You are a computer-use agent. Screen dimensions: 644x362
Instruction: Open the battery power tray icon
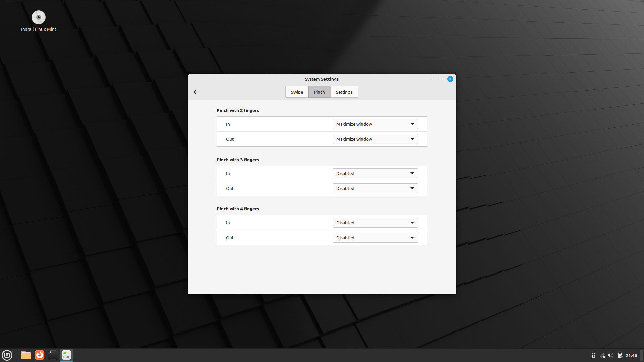(x=620, y=355)
